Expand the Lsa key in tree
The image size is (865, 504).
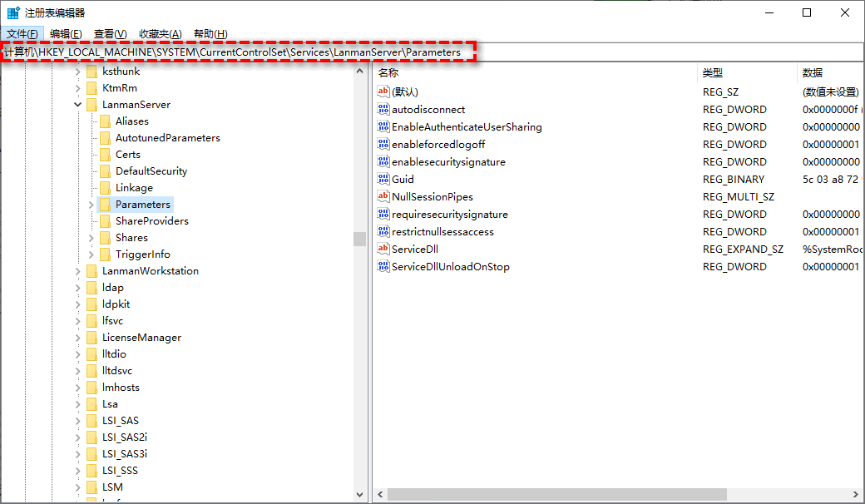(x=77, y=404)
